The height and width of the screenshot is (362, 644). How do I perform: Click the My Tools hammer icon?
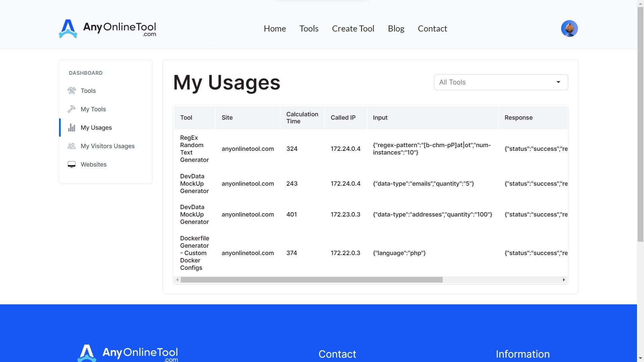(x=71, y=109)
